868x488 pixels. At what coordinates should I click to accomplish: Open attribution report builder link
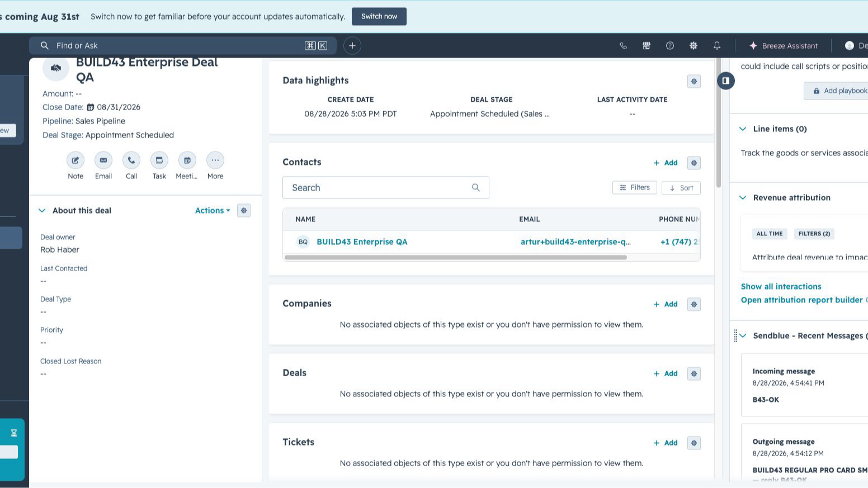click(x=801, y=300)
